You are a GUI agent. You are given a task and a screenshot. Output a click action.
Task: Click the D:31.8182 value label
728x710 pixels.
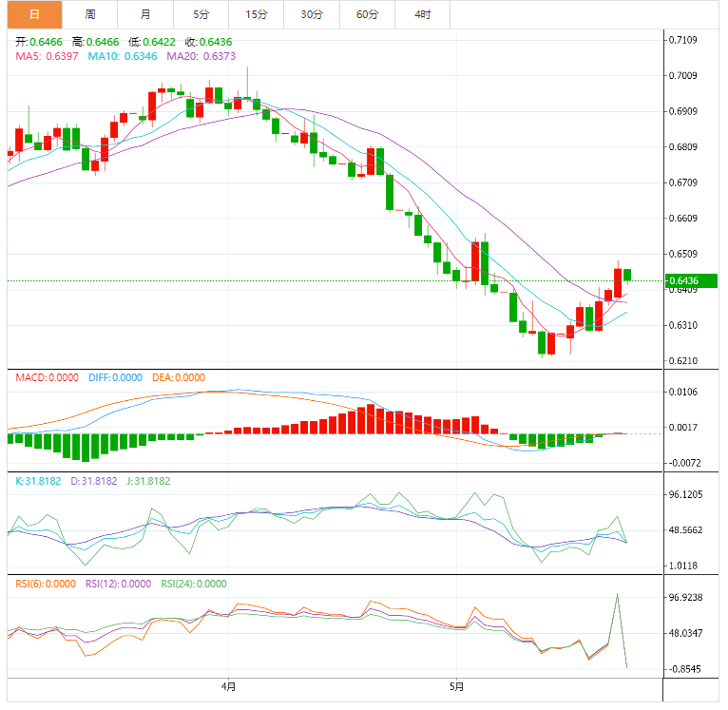coord(94,481)
